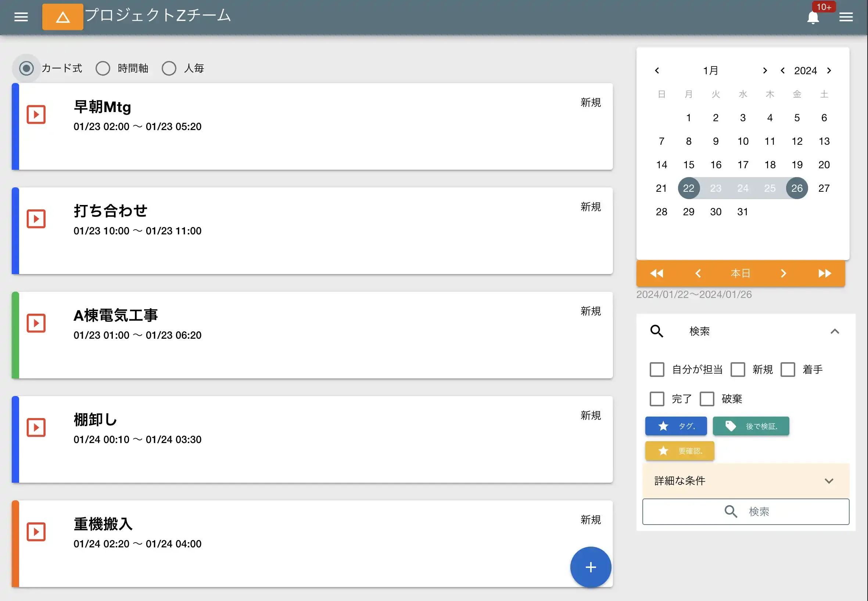Screen dimensions: 868x601
Task: Click the 本日 button below the calendar
Action: [x=740, y=273]
